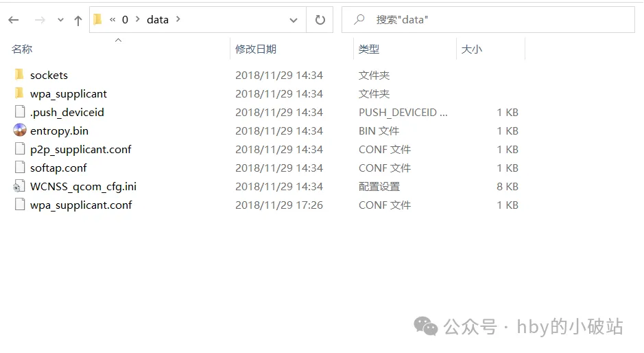Click the Up one level arrow

tap(77, 21)
